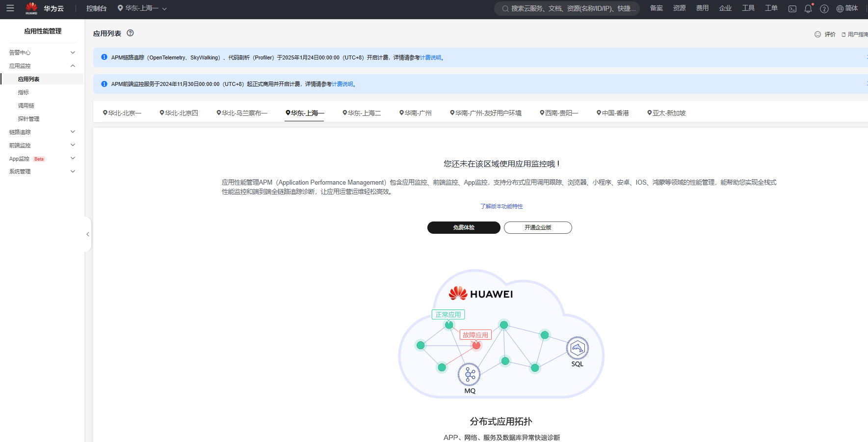Switch to the 西南-贵阳一 region tab

click(559, 113)
